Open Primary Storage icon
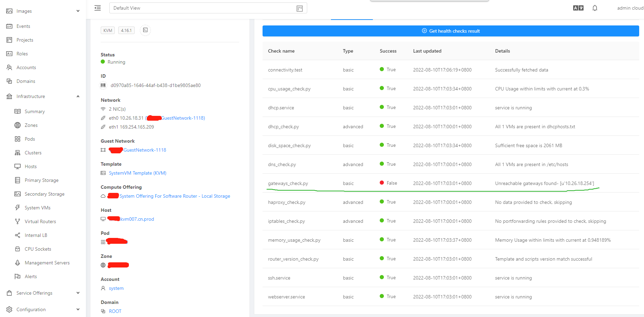 pos(18,180)
